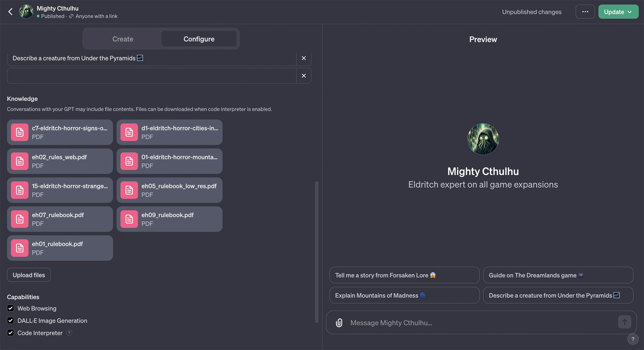Choose 'Explain Mountains of Madness' starter
The height and width of the screenshot is (350, 644).
[x=404, y=295]
